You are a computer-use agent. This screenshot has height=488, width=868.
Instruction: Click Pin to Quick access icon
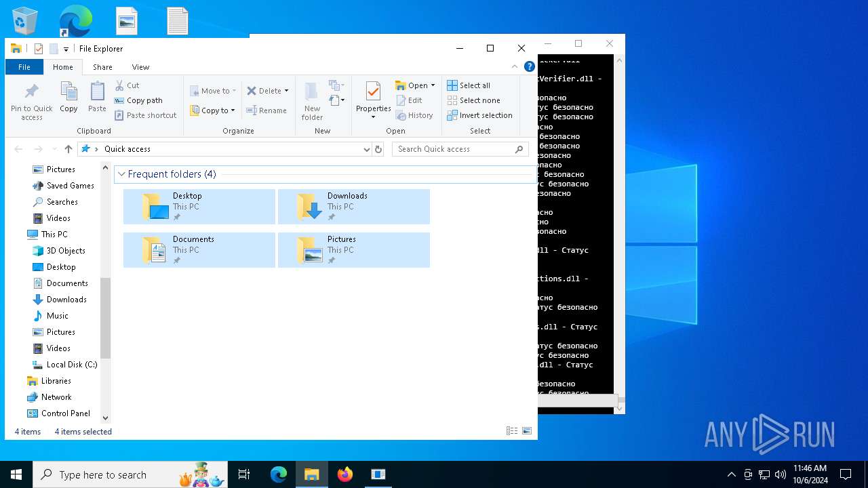[31, 102]
